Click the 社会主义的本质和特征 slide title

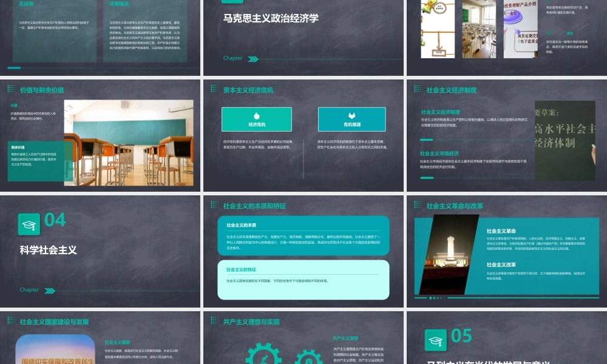[x=254, y=206]
